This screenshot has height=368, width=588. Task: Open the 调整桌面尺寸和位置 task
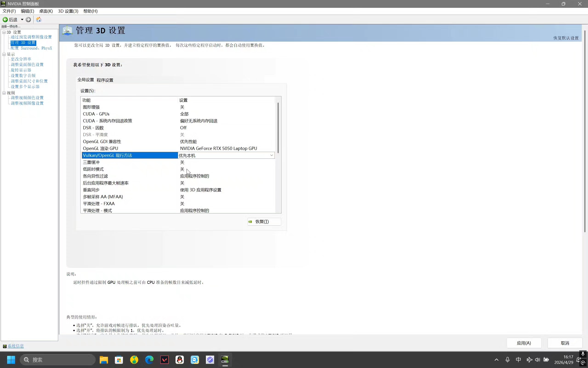(x=29, y=81)
